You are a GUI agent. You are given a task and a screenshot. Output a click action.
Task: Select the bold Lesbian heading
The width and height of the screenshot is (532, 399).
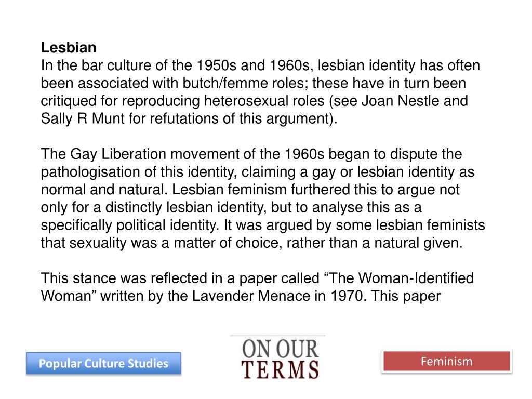tap(69, 47)
